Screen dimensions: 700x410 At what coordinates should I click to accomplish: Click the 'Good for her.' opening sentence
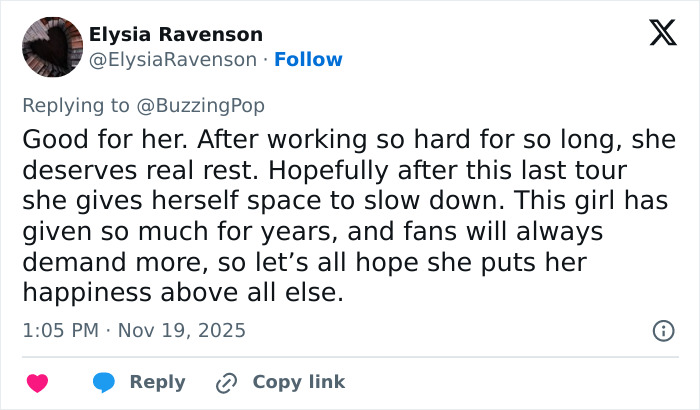coord(95,137)
